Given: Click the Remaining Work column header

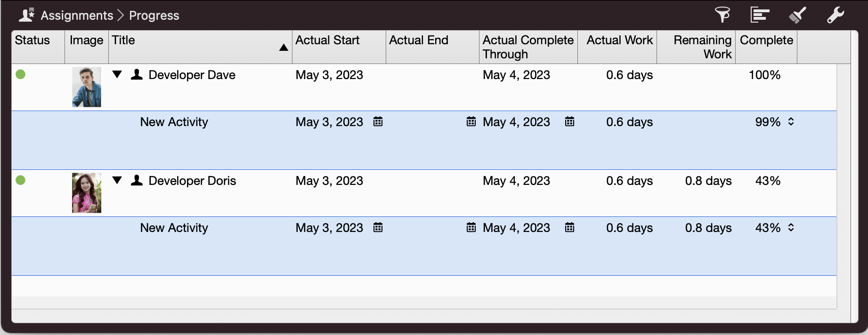Looking at the screenshot, I should [702, 47].
